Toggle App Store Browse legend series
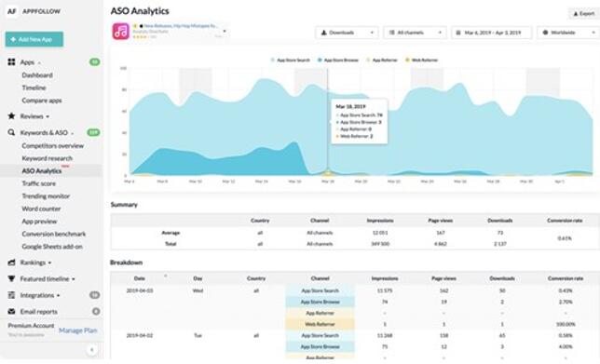The image size is (600, 364). click(x=338, y=60)
